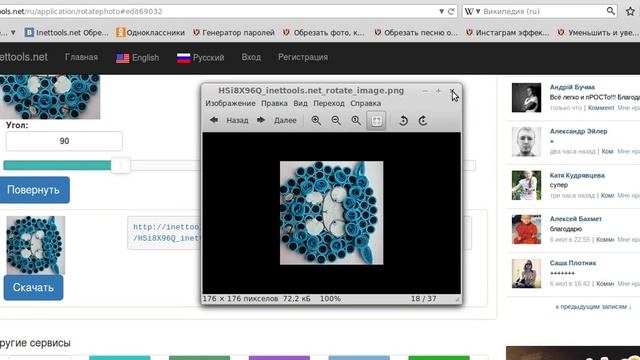This screenshot has height=360, width=640.
Task: Open Инстаграм эффекты bookmark
Action: [x=508, y=32]
